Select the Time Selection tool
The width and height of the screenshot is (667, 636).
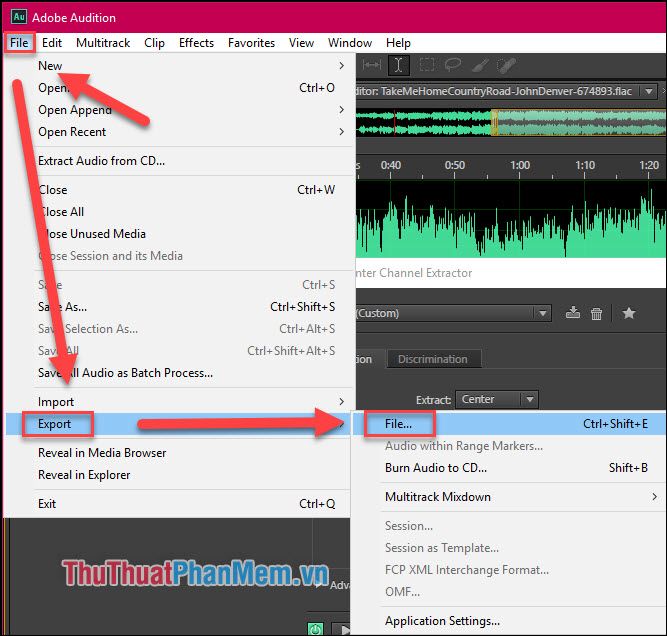(x=399, y=65)
